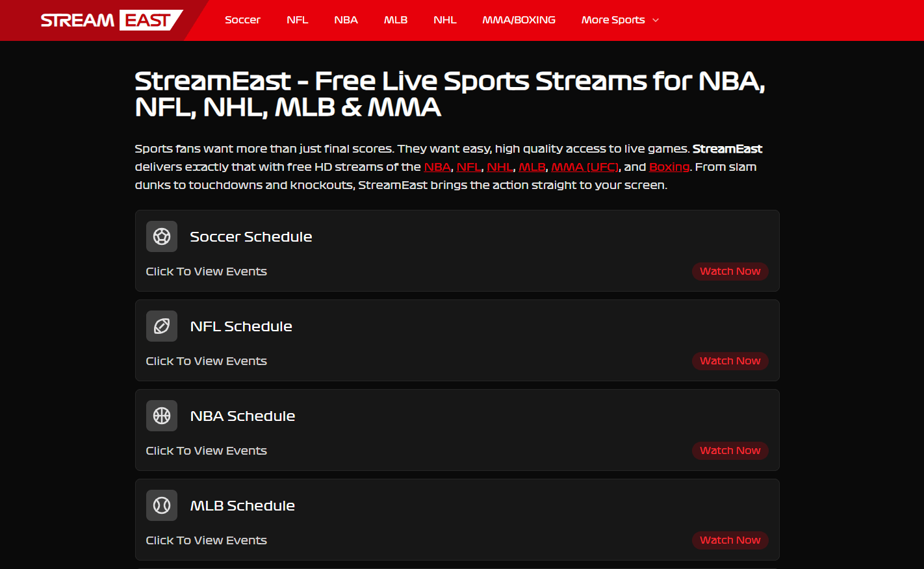The image size is (924, 569).
Task: Open the Soccer menu item
Action: coord(242,20)
